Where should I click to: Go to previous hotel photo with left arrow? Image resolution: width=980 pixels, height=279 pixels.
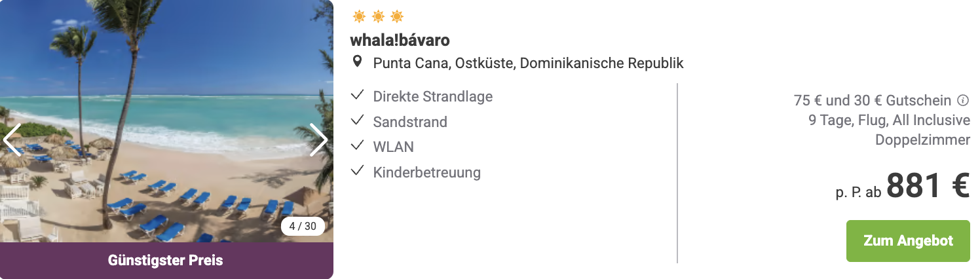coord(12,139)
